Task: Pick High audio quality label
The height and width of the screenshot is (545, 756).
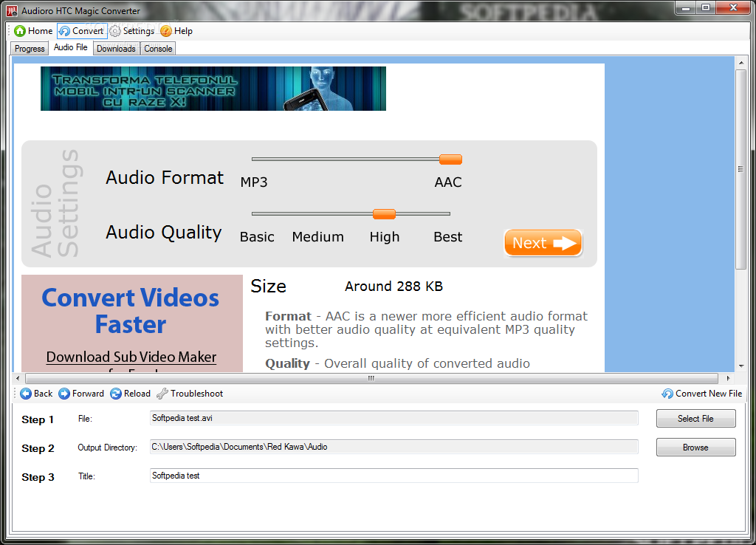Action: (x=385, y=237)
